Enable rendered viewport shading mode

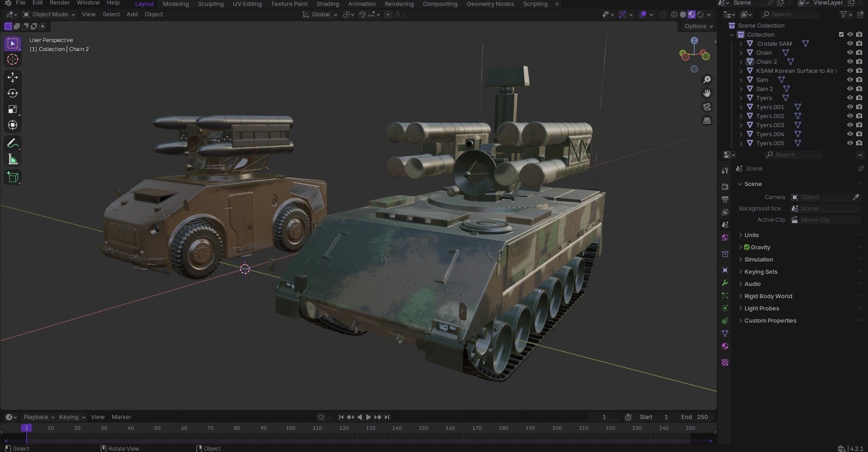tap(700, 14)
